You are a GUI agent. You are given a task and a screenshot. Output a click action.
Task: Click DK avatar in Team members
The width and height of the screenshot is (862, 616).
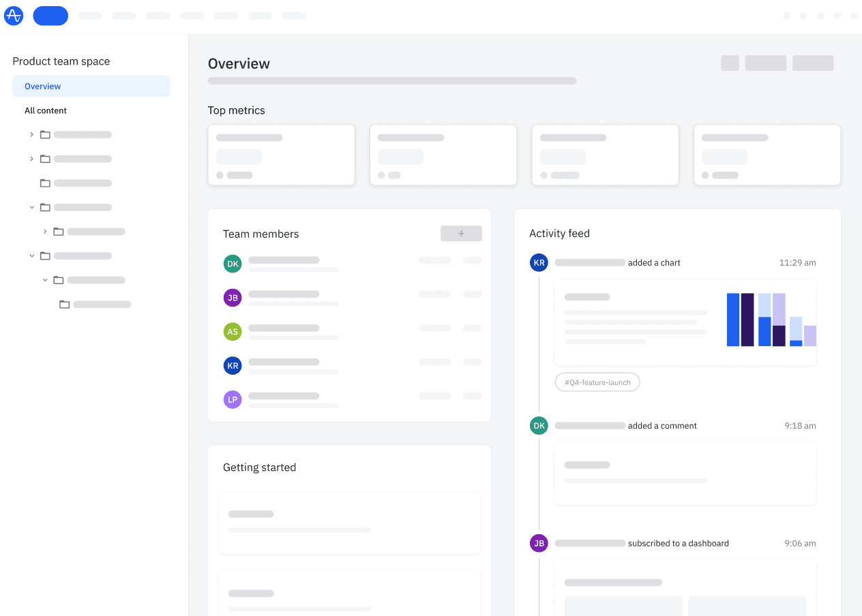click(233, 264)
